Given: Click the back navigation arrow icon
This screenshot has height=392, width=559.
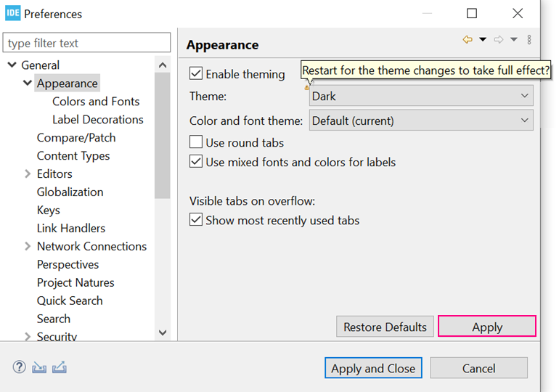Looking at the screenshot, I should tap(468, 40).
